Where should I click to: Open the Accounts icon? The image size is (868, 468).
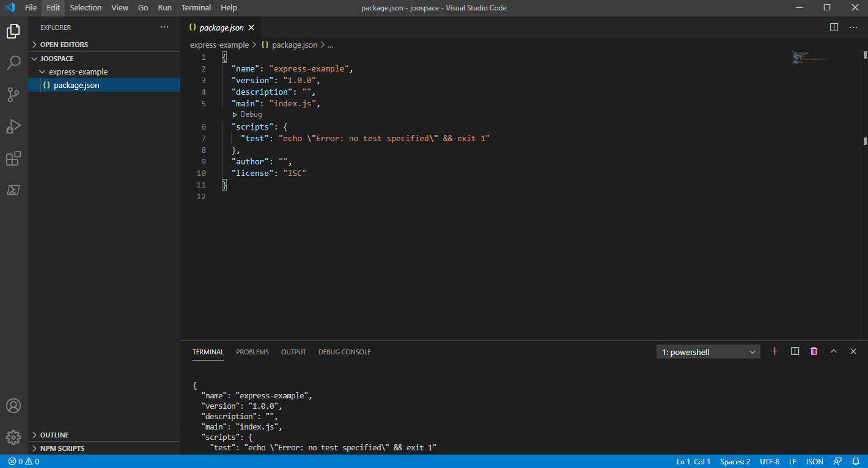pos(13,406)
